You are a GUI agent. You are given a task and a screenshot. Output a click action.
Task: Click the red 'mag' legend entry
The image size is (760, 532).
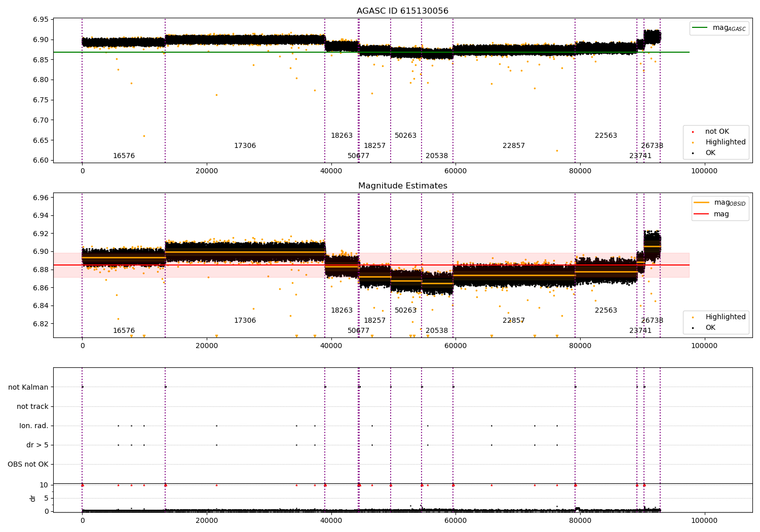click(x=712, y=214)
